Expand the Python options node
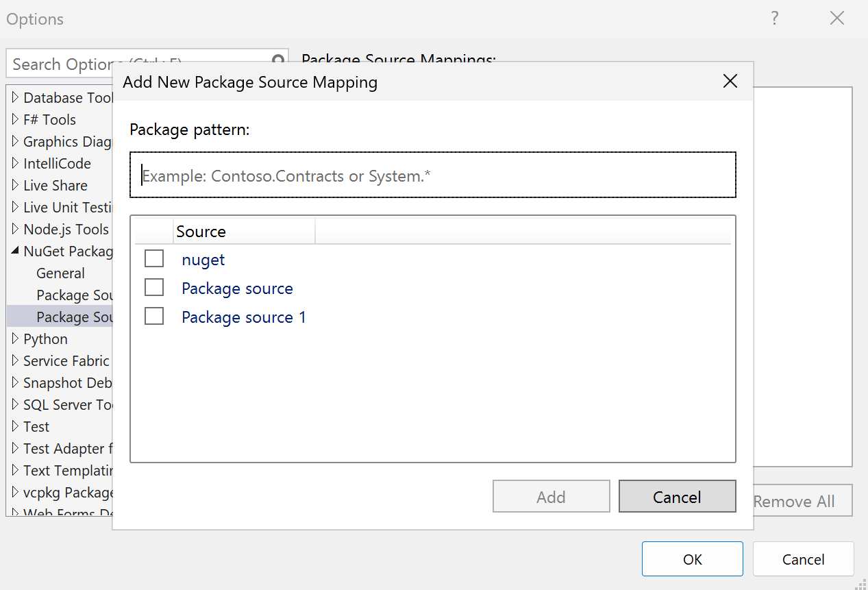 coord(16,339)
